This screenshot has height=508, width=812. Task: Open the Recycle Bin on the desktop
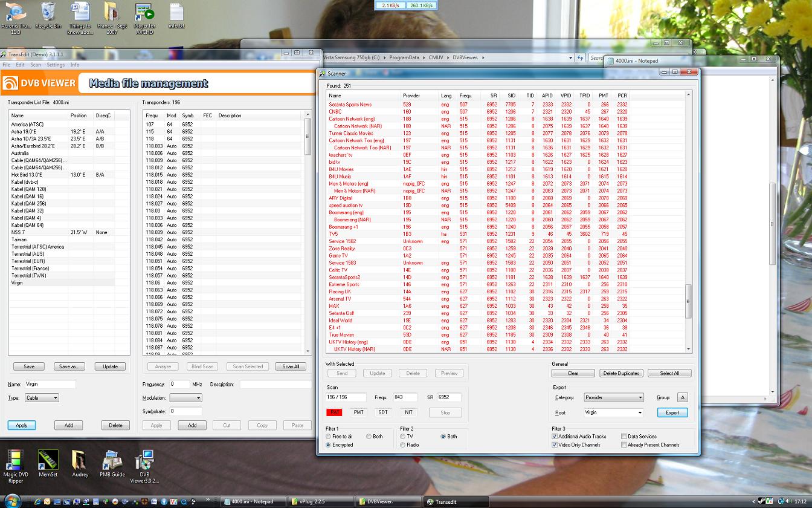pos(48,16)
